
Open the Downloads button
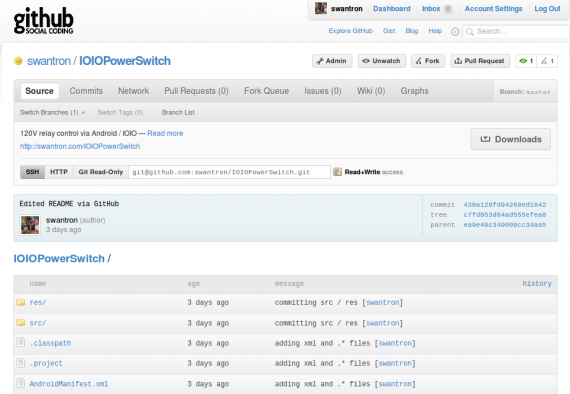point(511,139)
